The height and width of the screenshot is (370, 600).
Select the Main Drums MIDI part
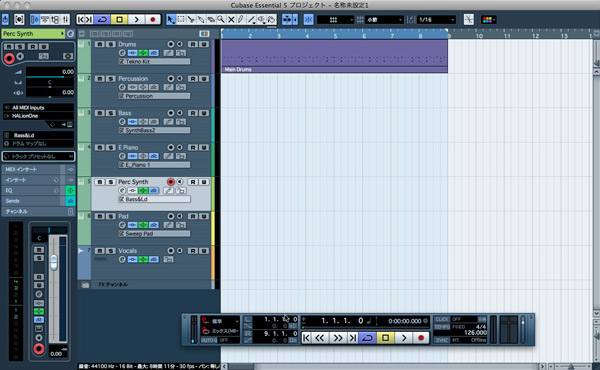(x=334, y=56)
